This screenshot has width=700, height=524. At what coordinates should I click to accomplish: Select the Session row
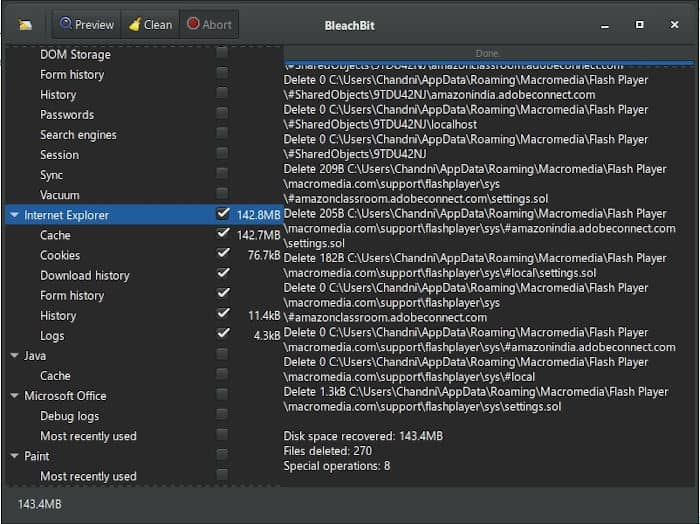click(144, 155)
